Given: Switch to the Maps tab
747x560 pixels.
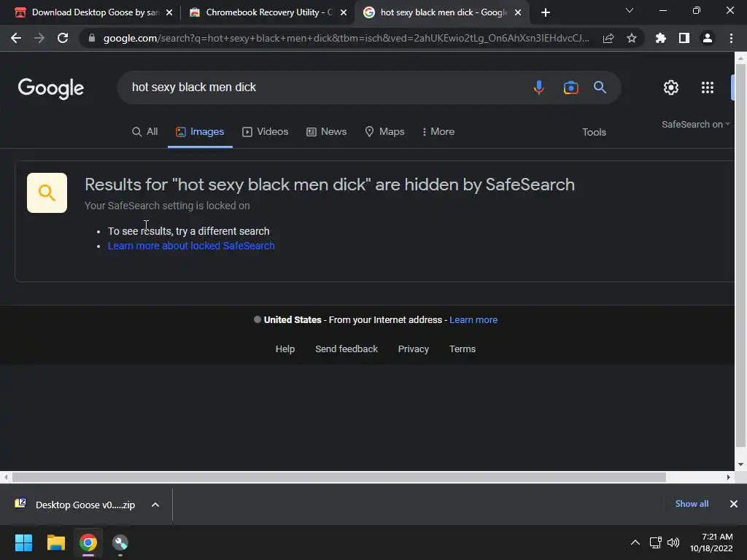Looking at the screenshot, I should [x=384, y=132].
